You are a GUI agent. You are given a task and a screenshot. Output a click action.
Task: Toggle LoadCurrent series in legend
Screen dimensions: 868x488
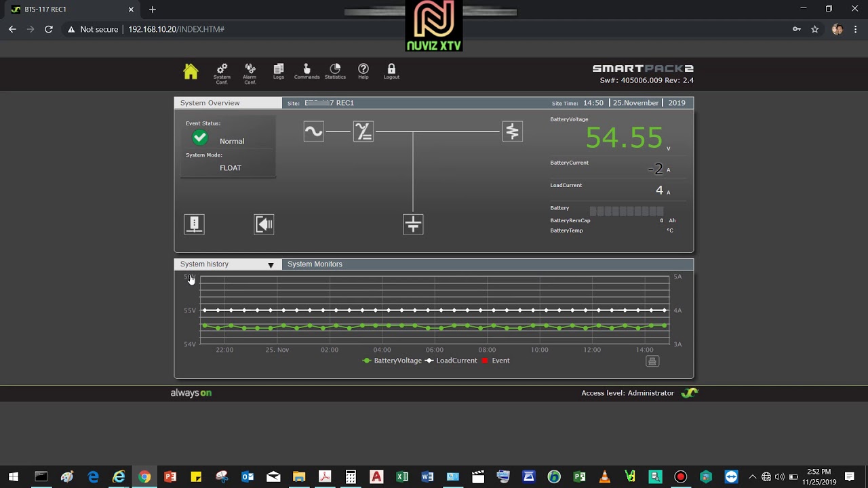pos(451,361)
